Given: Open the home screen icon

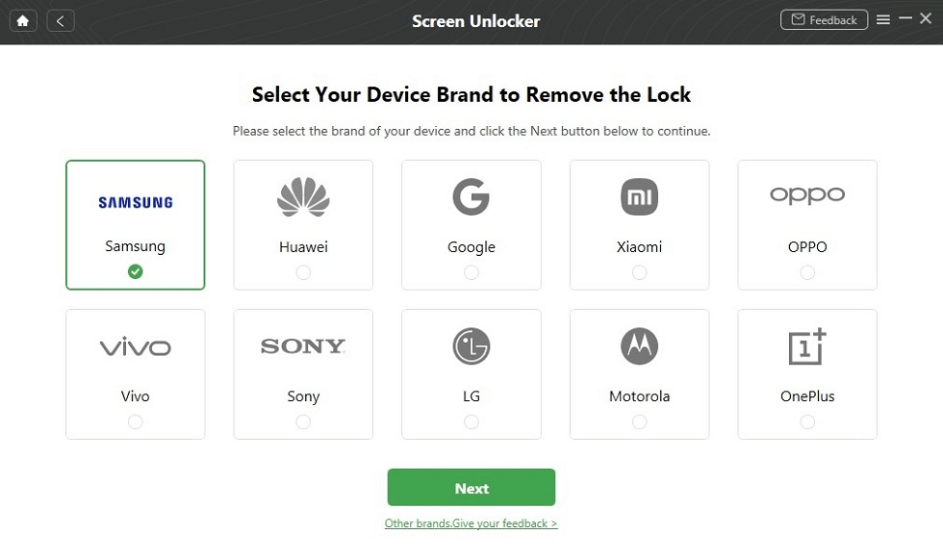Looking at the screenshot, I should point(22,19).
